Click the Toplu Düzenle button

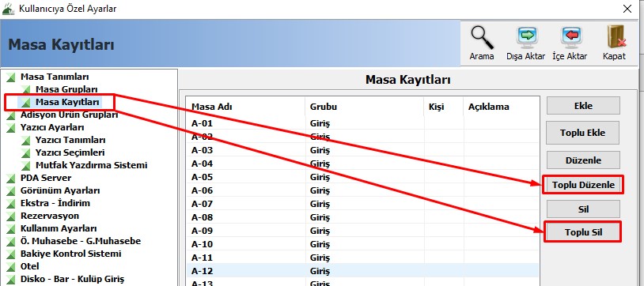[583, 185]
